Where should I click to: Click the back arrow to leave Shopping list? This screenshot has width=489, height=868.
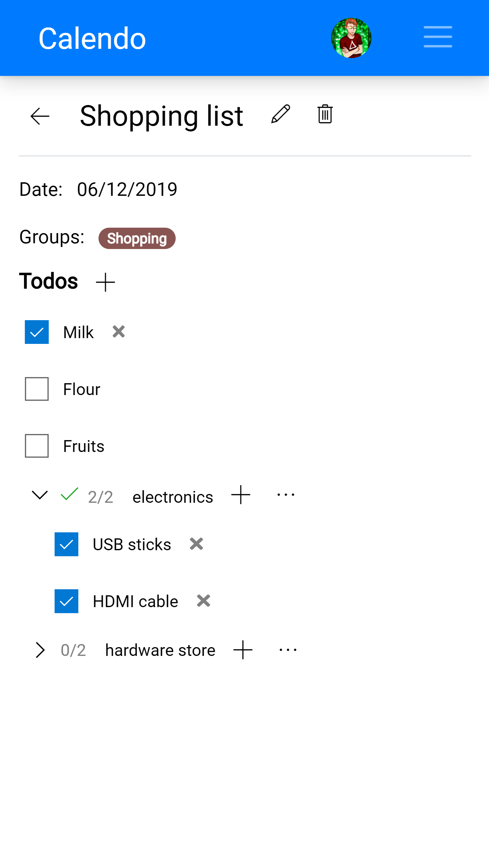(39, 116)
